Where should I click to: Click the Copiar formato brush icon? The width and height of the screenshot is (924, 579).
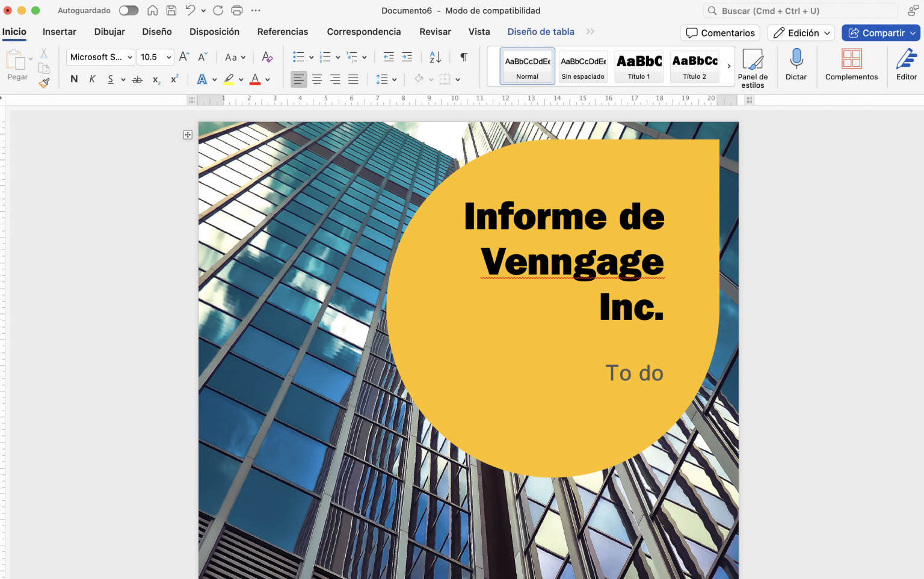coord(43,83)
